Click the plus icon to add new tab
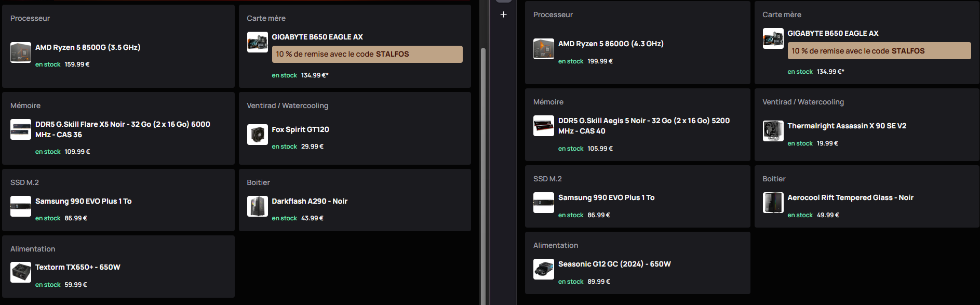Image resolution: width=980 pixels, height=305 pixels. coord(503,15)
